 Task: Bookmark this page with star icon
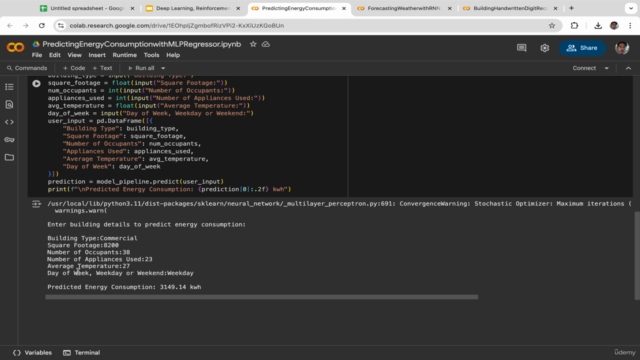pyautogui.click(x=552, y=25)
